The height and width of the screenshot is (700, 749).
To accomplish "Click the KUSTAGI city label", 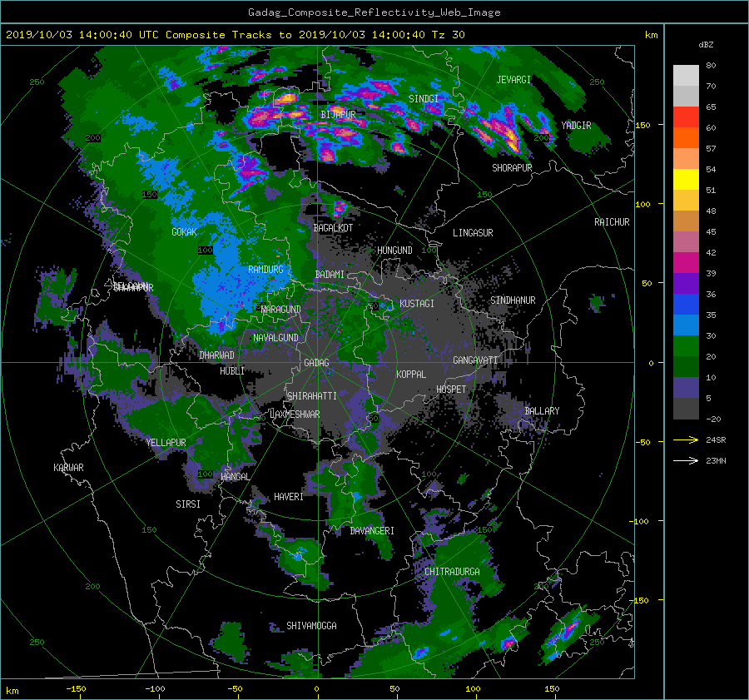I will pos(417,304).
